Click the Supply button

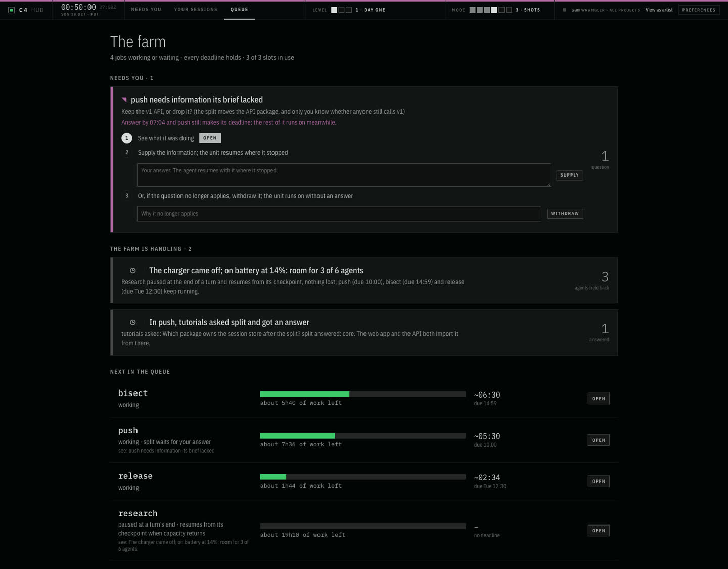569,175
